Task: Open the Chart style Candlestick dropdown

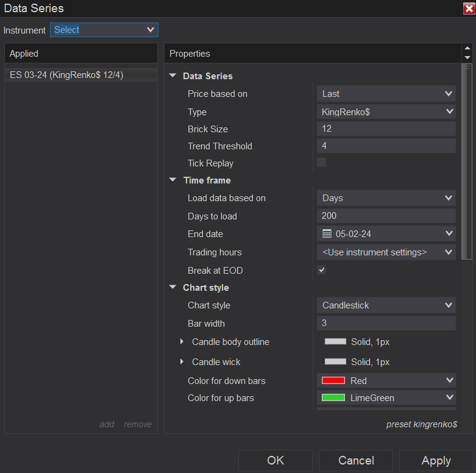Action: (386, 305)
